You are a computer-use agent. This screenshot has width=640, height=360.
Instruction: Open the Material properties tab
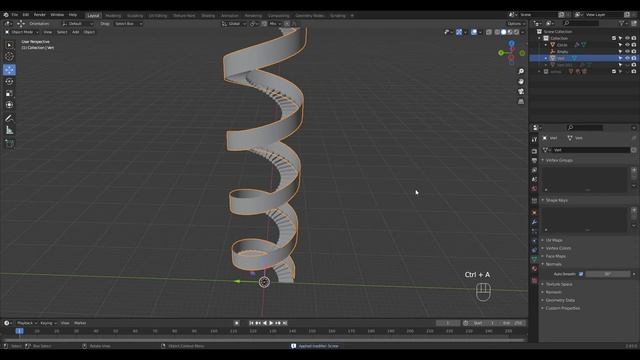tap(534, 269)
